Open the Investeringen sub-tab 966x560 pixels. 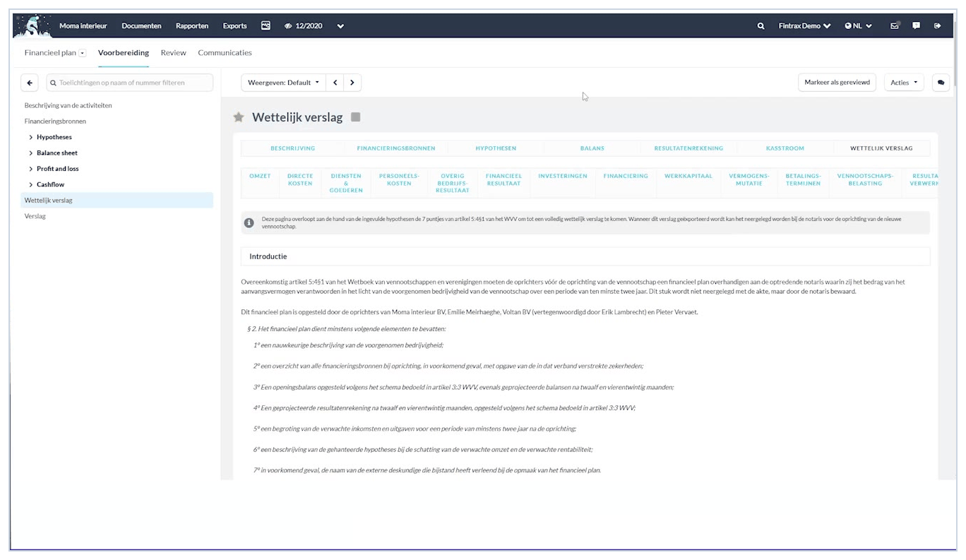coord(562,176)
